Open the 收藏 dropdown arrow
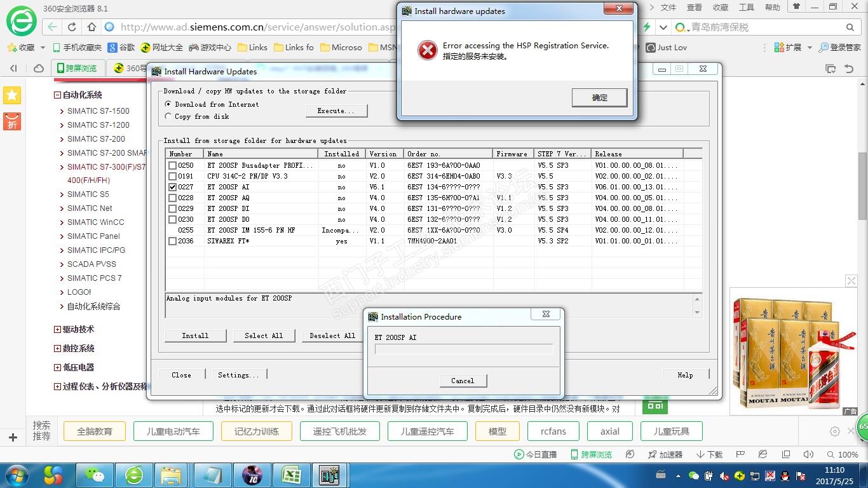Viewport: 868px width, 488px height. pos(43,48)
